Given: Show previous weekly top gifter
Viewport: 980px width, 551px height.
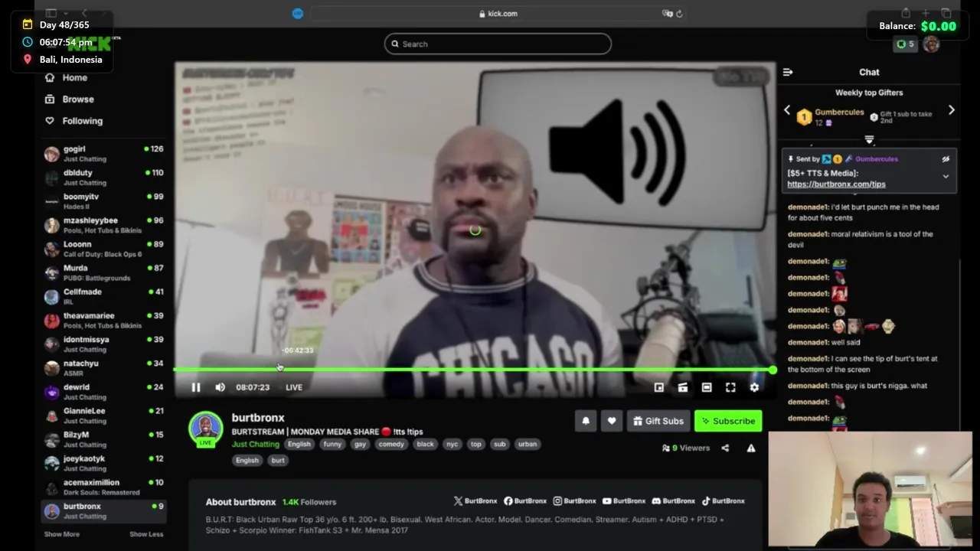Looking at the screenshot, I should (x=787, y=110).
